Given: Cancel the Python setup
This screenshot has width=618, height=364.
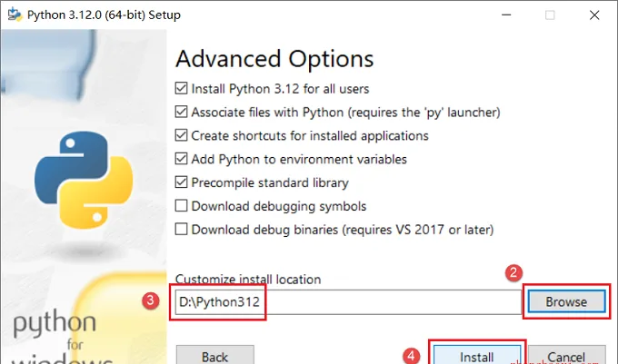Looking at the screenshot, I should [x=566, y=355].
